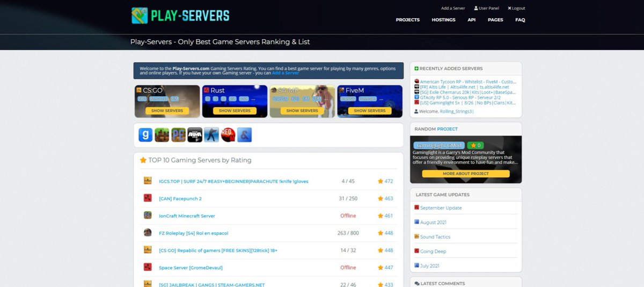Viewport: 644px width, 287px height.
Task: Click the star icon next to rating 463
Action: (380, 198)
